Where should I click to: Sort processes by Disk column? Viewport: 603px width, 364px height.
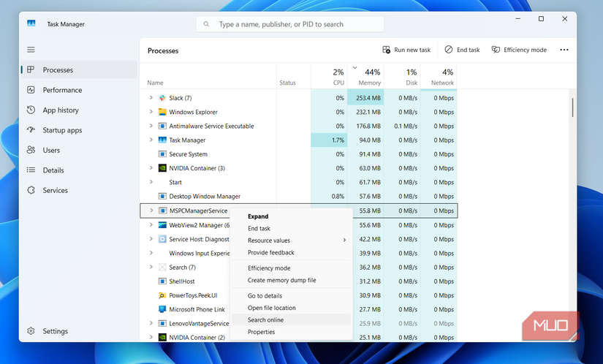(402, 77)
